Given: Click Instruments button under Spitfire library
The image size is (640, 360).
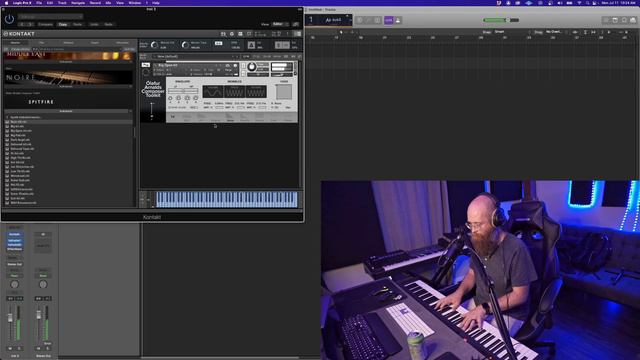Looking at the screenshot, I should (66, 111).
